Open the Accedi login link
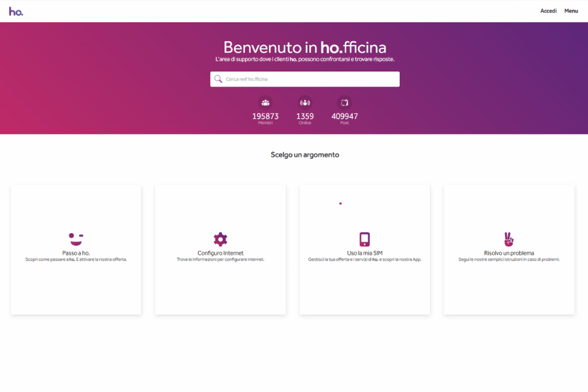588x392 pixels. click(x=548, y=11)
